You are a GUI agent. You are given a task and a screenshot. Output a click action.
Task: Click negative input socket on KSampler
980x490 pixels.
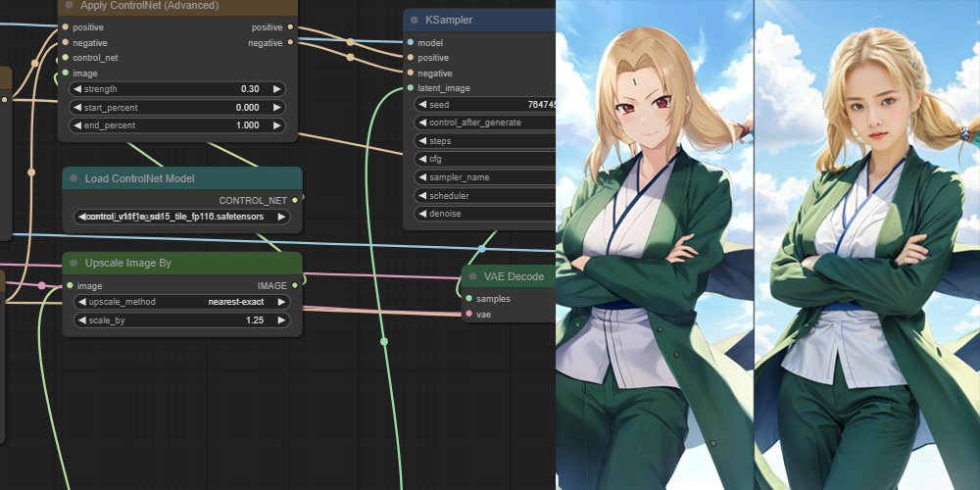[x=410, y=73]
